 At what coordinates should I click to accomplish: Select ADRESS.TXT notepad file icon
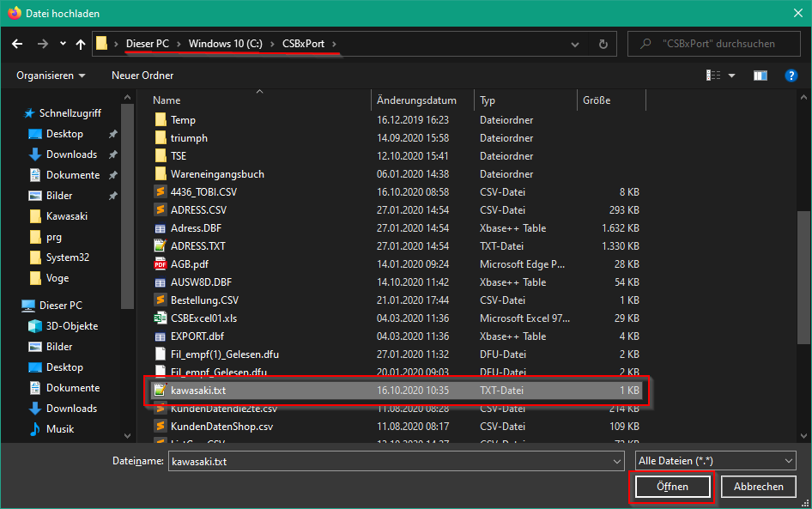pyautogui.click(x=161, y=245)
